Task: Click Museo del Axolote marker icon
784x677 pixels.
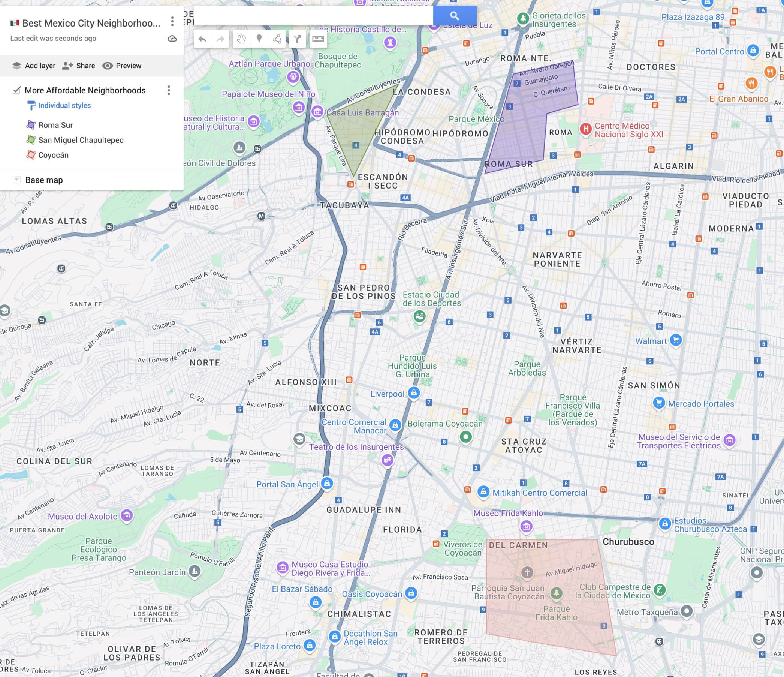Action: 127,515
